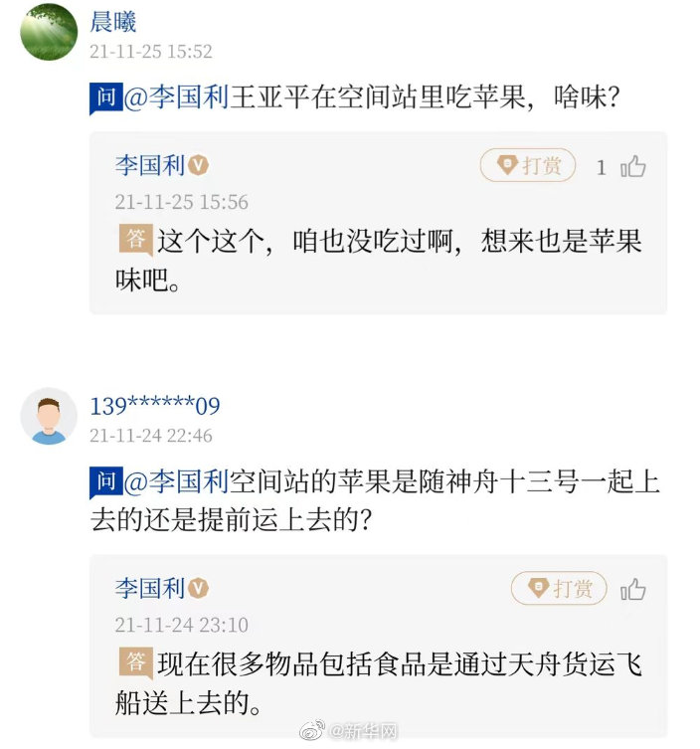Click the 问 badge on 139******09's question
The image size is (700, 749).
tap(105, 481)
